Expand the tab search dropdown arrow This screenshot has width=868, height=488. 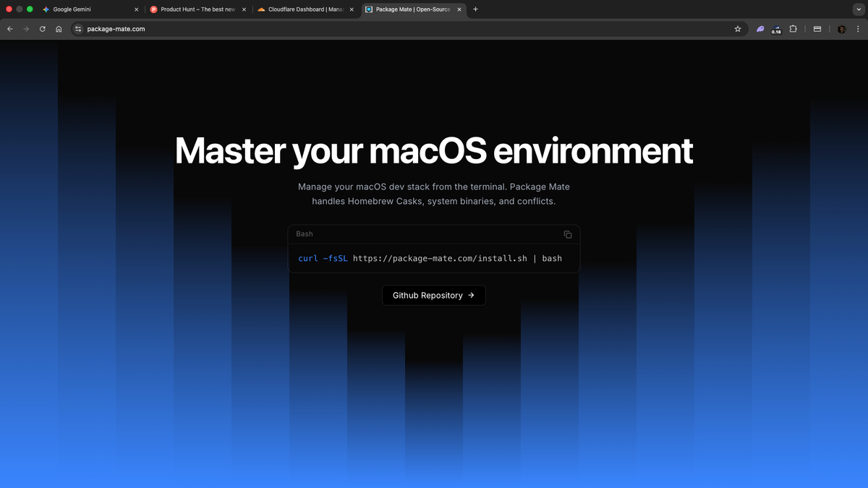857,9
